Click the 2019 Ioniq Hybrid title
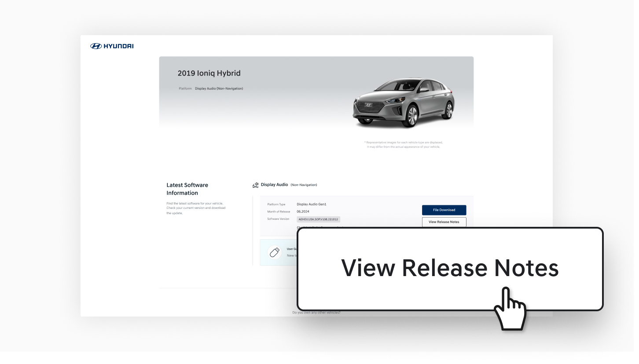Viewport: 639px width, 364px height. 209,73
